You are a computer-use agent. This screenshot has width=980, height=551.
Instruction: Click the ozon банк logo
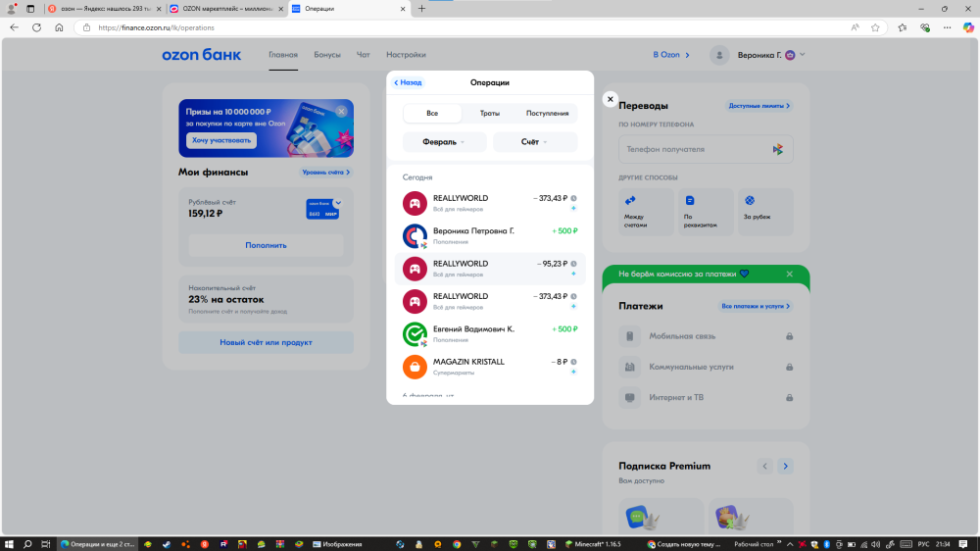[201, 54]
